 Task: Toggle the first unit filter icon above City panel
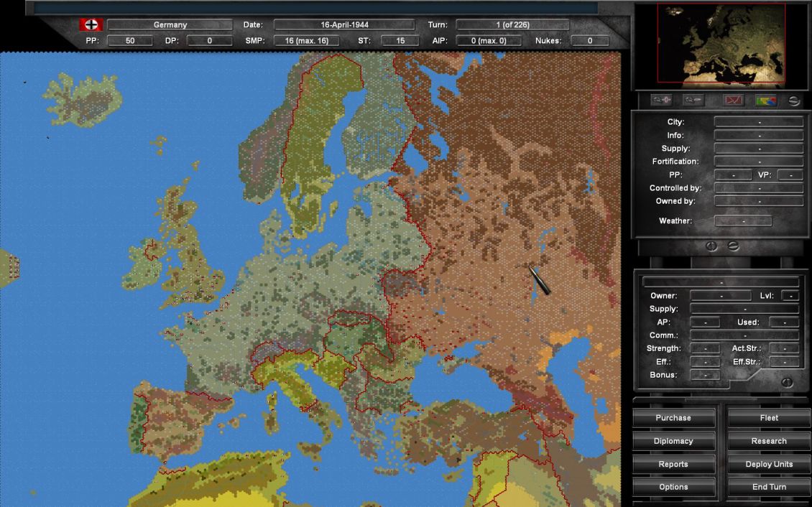[661, 100]
